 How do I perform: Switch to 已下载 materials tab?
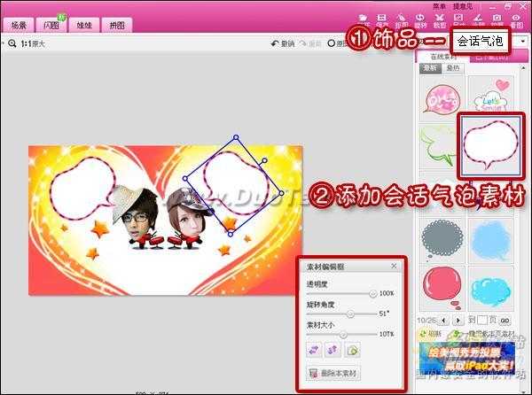coord(498,57)
